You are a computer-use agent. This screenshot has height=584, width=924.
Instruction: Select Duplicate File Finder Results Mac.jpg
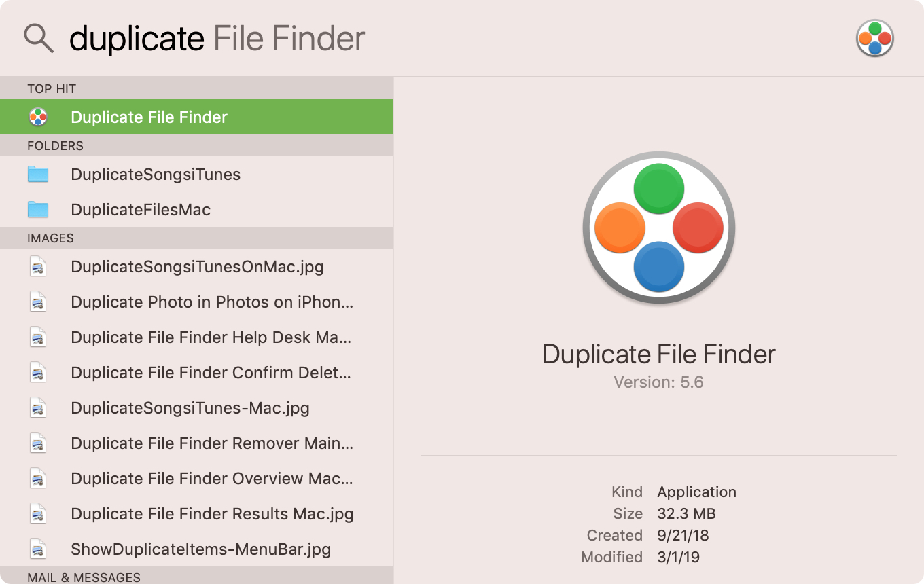[196, 514]
